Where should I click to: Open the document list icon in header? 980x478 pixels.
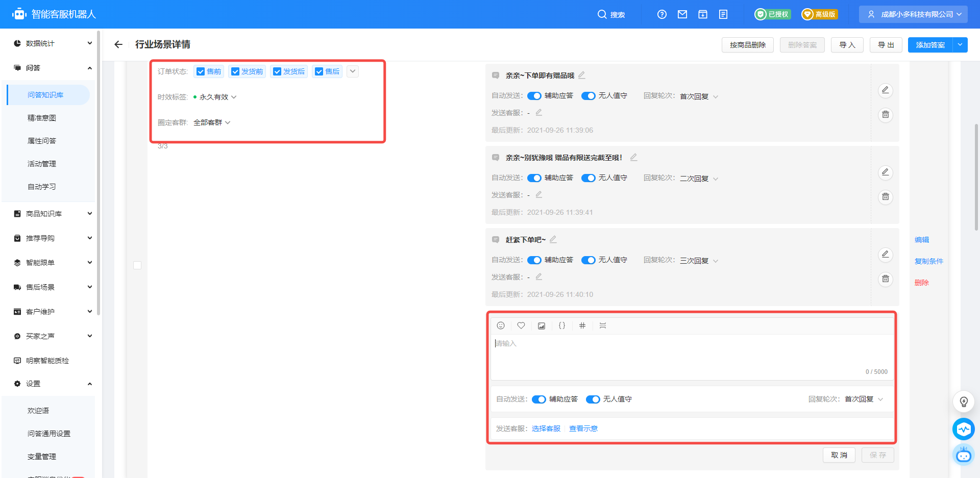(723, 14)
